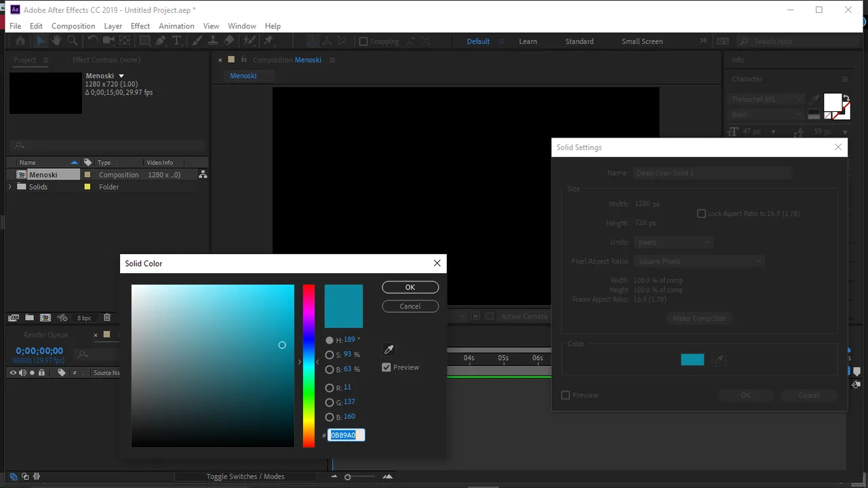Open the Composition panel menu icon
This screenshot has height=488, width=868.
[332, 60]
